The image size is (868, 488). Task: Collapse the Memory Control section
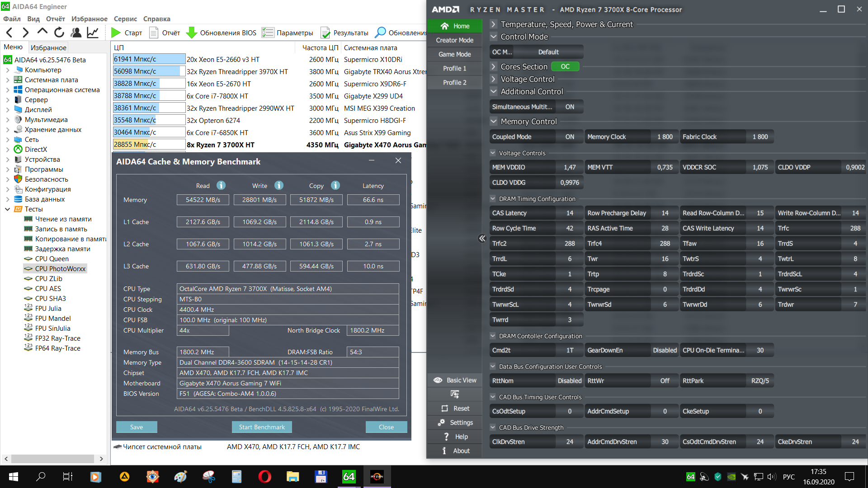pyautogui.click(x=494, y=122)
